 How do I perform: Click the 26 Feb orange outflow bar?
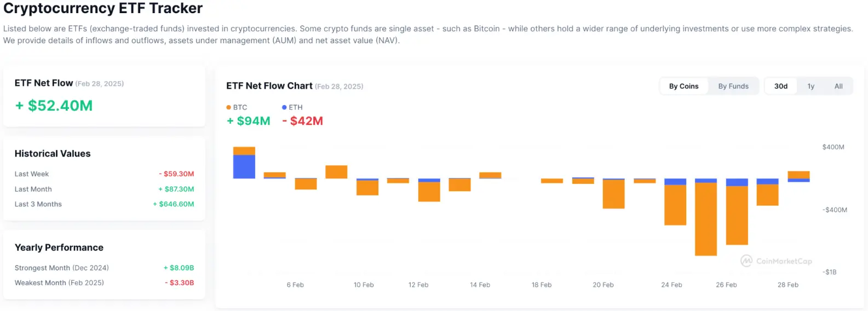[737, 215]
